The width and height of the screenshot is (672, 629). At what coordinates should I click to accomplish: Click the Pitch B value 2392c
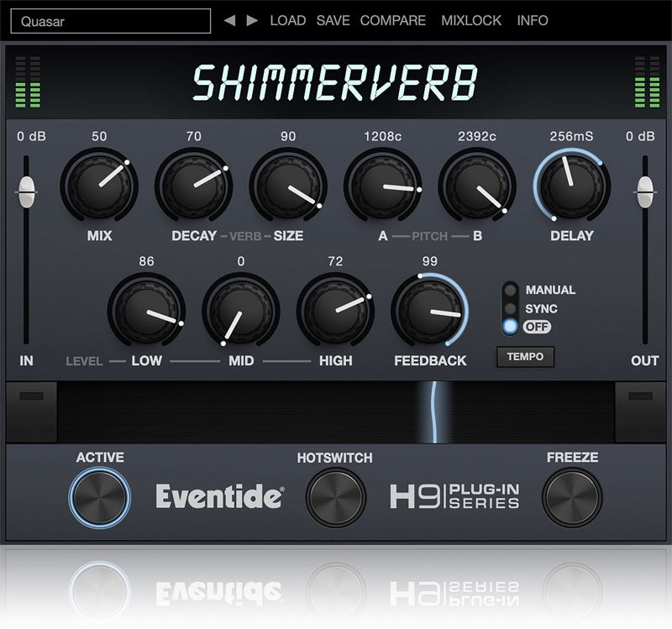[477, 136]
